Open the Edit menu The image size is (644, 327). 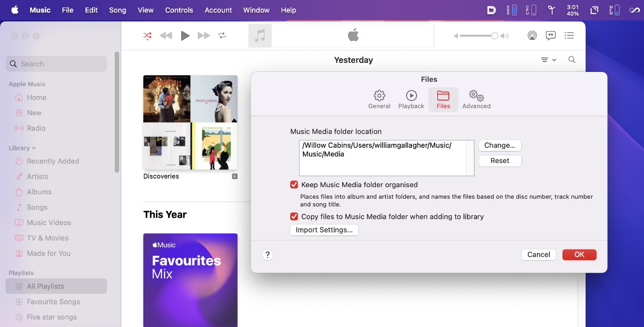[91, 10]
